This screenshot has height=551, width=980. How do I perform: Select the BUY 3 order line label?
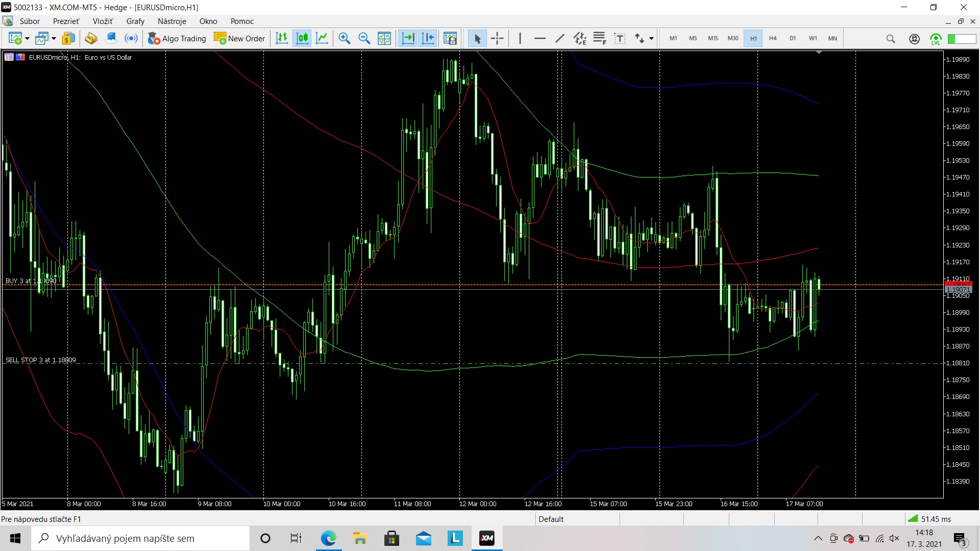point(31,281)
